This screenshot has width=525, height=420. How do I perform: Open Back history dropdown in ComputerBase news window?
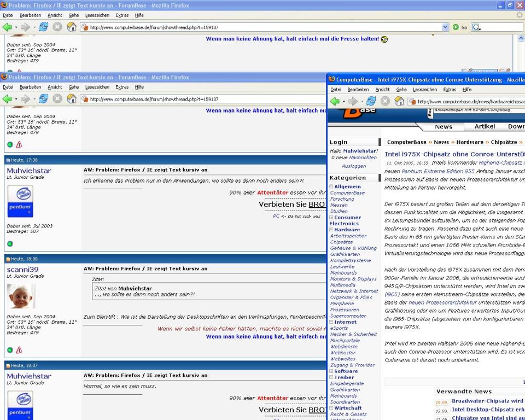343,102
